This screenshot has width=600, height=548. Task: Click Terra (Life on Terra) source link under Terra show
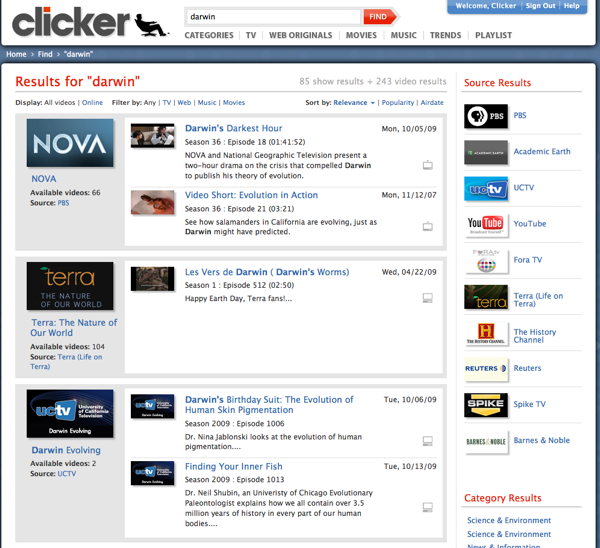click(66, 362)
